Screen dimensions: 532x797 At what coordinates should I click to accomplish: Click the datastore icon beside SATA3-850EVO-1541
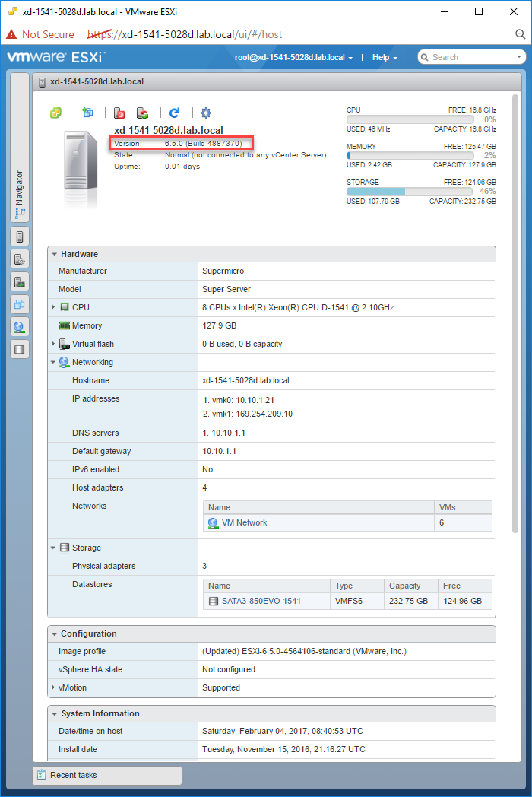pos(214,601)
